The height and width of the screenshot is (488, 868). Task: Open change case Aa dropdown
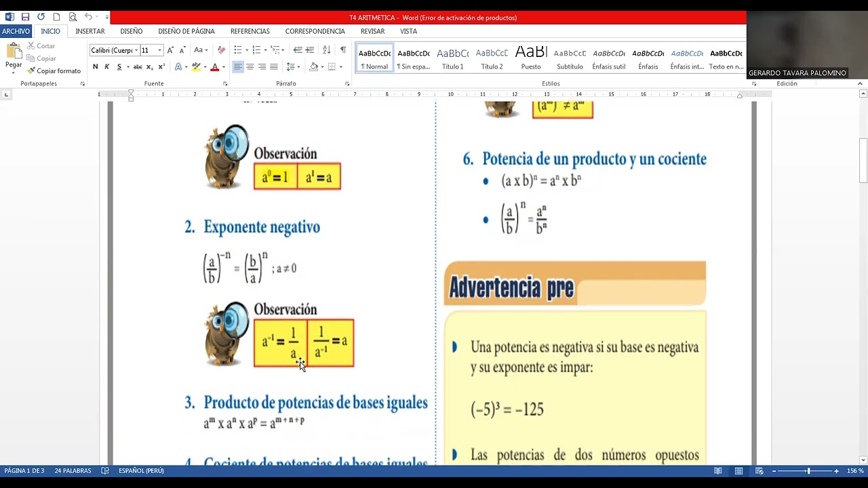[x=201, y=50]
